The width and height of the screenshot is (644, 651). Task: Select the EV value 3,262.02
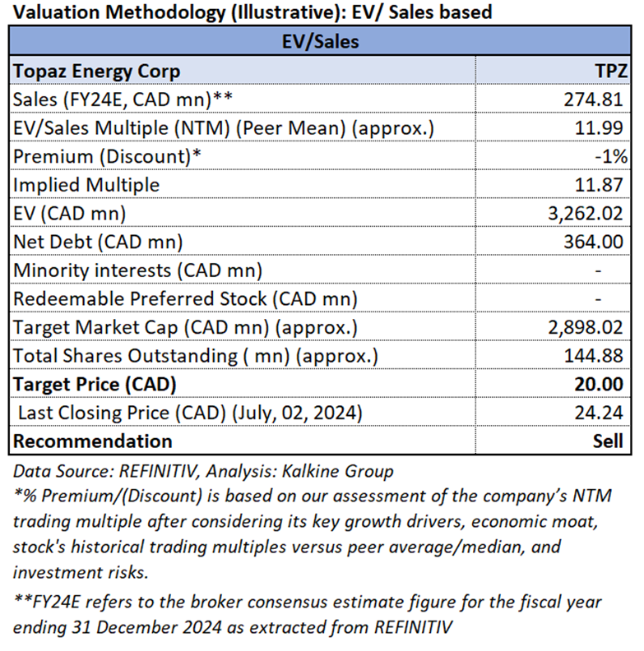coord(585,214)
